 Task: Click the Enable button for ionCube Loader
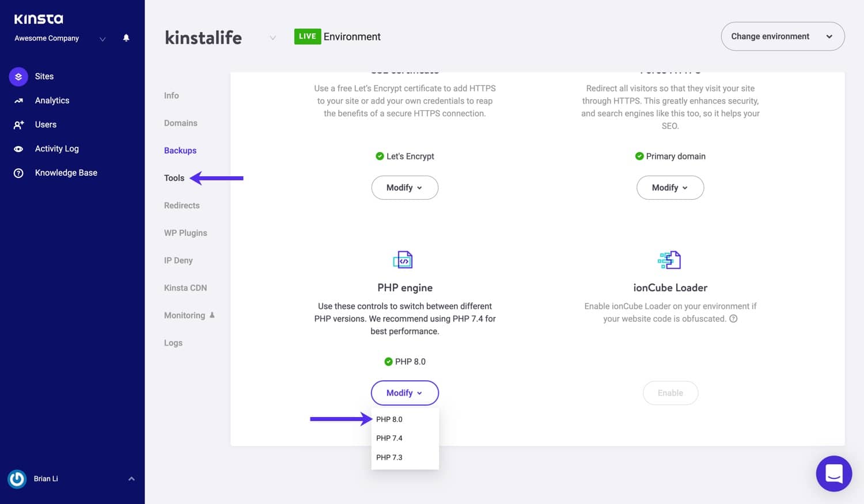tap(670, 393)
